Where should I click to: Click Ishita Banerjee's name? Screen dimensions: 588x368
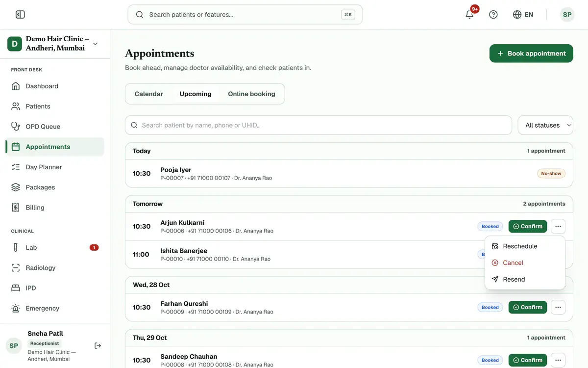click(184, 251)
